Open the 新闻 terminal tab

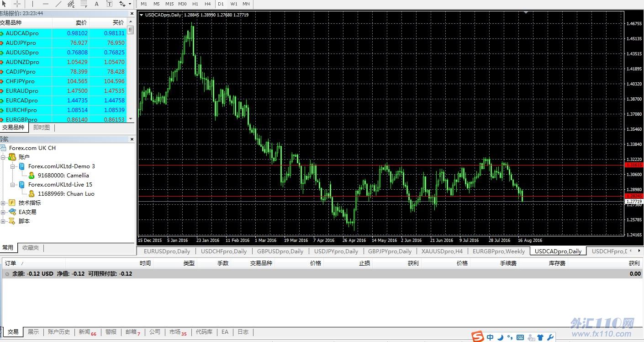tap(87, 332)
